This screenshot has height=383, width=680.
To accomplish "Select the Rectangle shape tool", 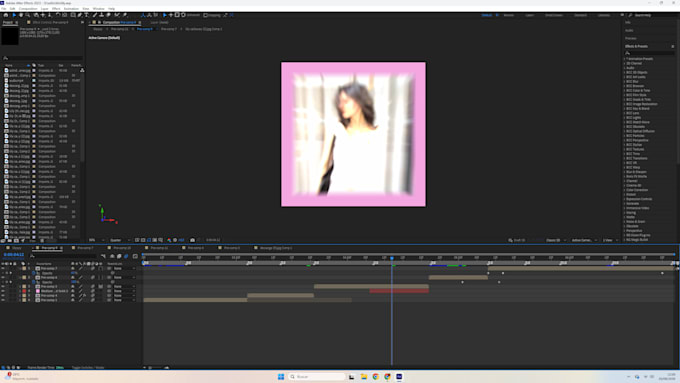I will pyautogui.click(x=72, y=15).
